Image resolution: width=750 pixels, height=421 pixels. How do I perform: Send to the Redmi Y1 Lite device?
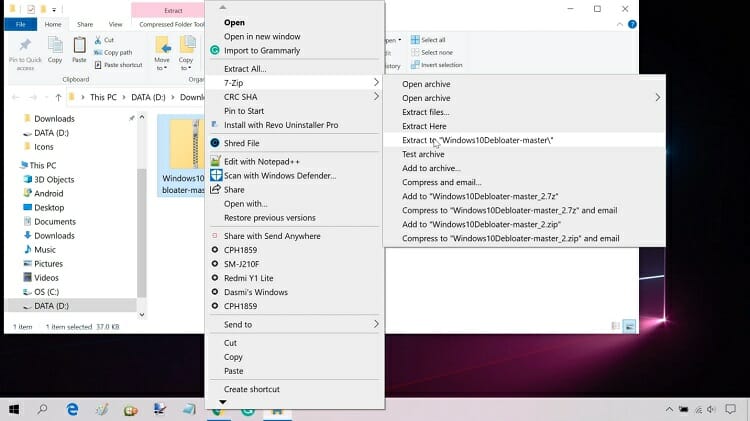click(249, 278)
